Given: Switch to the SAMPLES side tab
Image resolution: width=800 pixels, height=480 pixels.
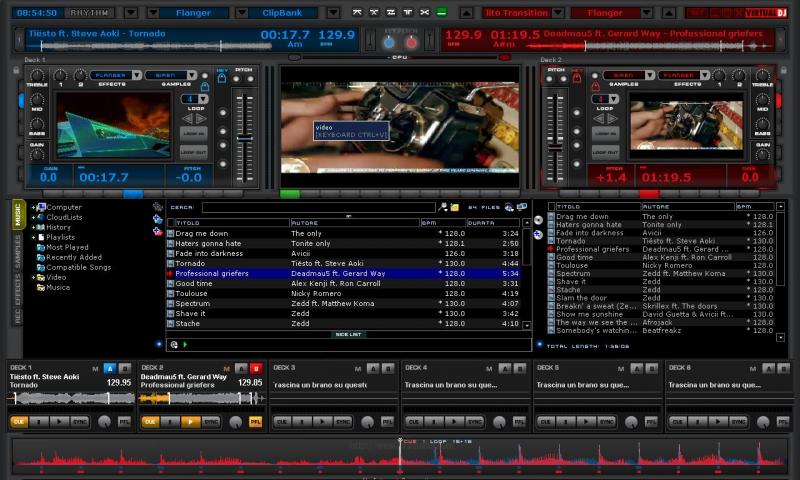Looking at the screenshot, I should 17,253.
